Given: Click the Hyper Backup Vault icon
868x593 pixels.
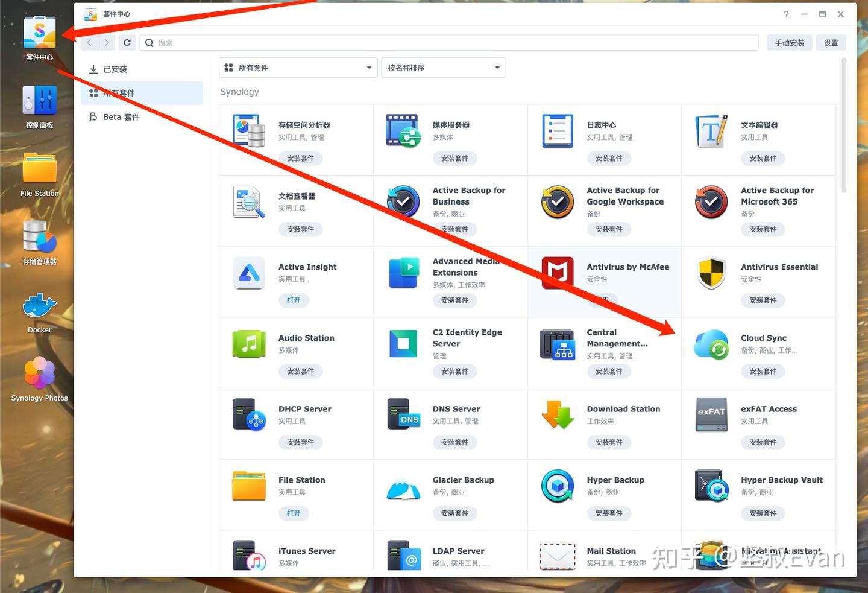Looking at the screenshot, I should 711,486.
